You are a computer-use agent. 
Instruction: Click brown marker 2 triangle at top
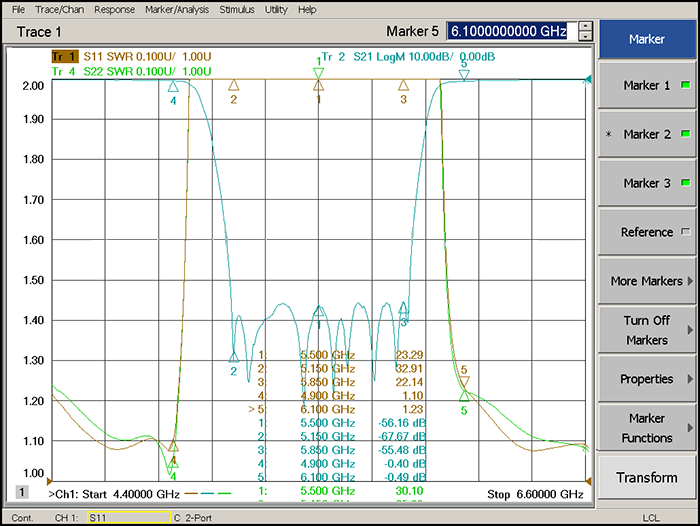pos(233,85)
